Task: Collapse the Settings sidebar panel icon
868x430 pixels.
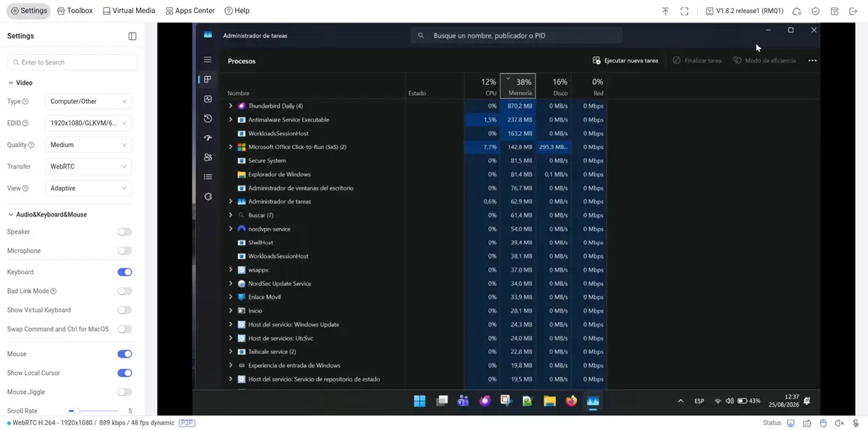Action: (x=132, y=36)
